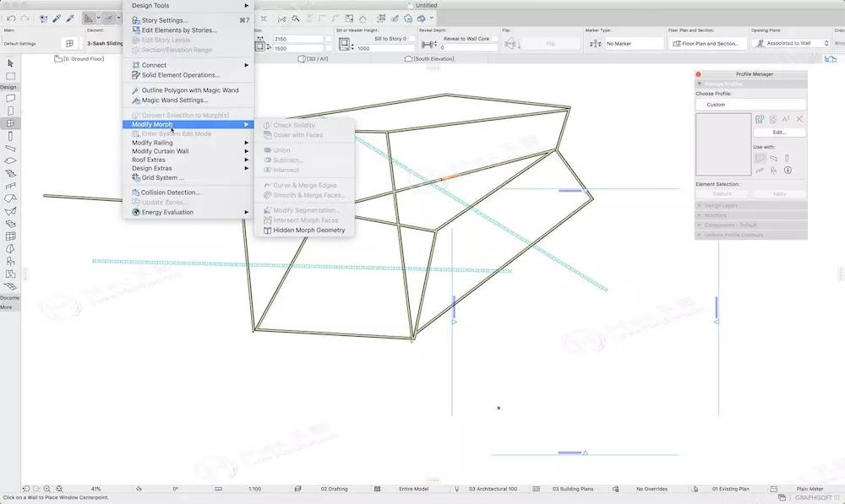Click the window width field showing 2150
Viewport: 845px width, 504px height.
pyautogui.click(x=298, y=39)
